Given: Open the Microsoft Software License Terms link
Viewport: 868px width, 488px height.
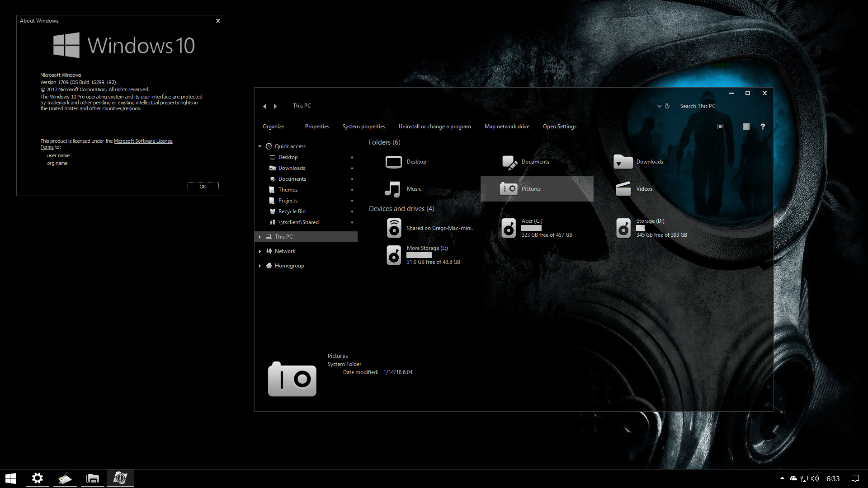Looking at the screenshot, I should click(x=143, y=141).
